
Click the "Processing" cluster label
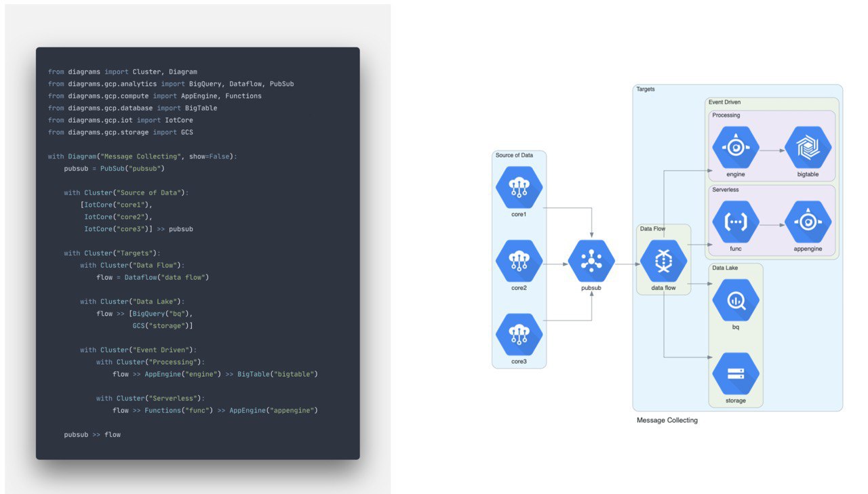[726, 115]
